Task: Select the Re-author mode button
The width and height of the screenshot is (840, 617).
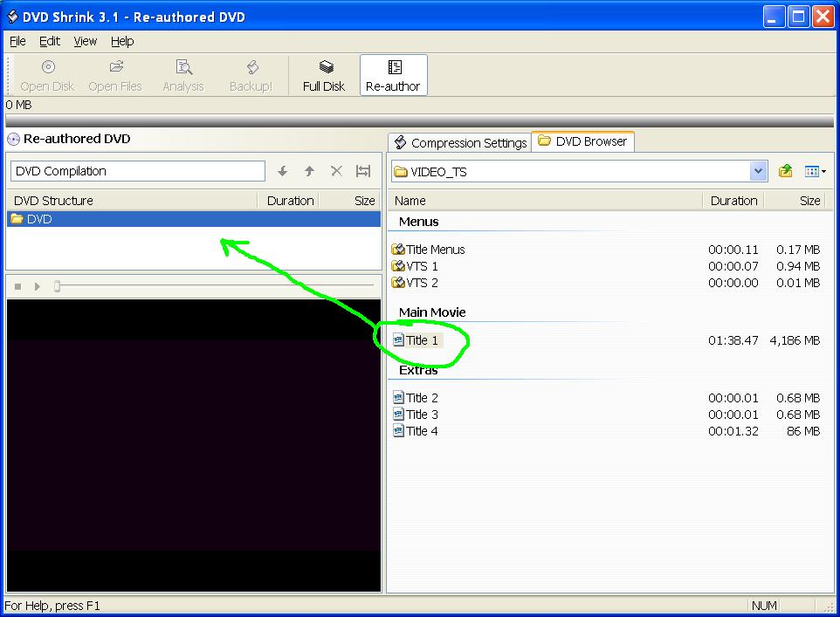Action: (393, 76)
